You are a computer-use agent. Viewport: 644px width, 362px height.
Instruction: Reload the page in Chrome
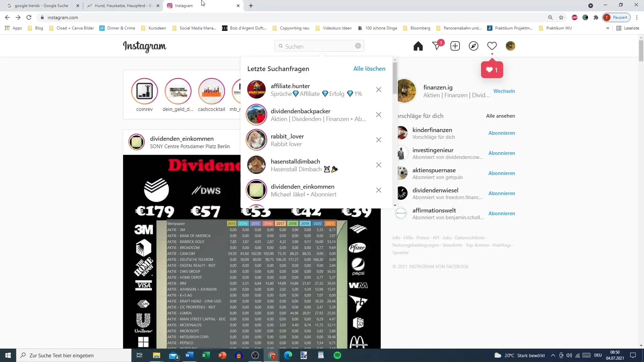(29, 17)
